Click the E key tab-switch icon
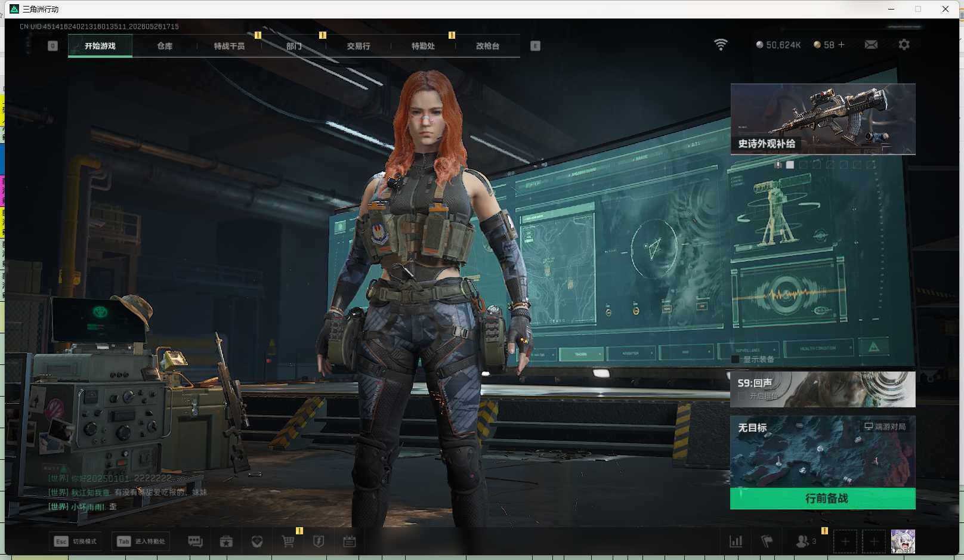Viewport: 964px width, 560px height. point(535,46)
